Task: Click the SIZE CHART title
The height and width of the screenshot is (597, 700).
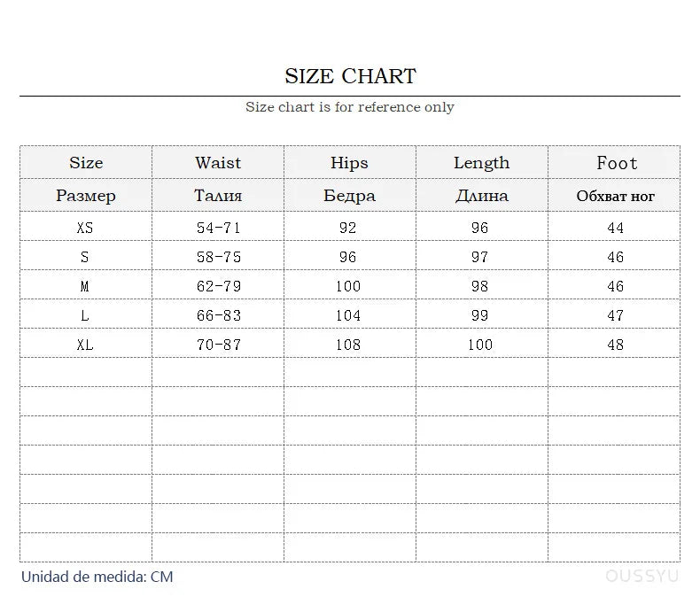Action: pyautogui.click(x=351, y=76)
